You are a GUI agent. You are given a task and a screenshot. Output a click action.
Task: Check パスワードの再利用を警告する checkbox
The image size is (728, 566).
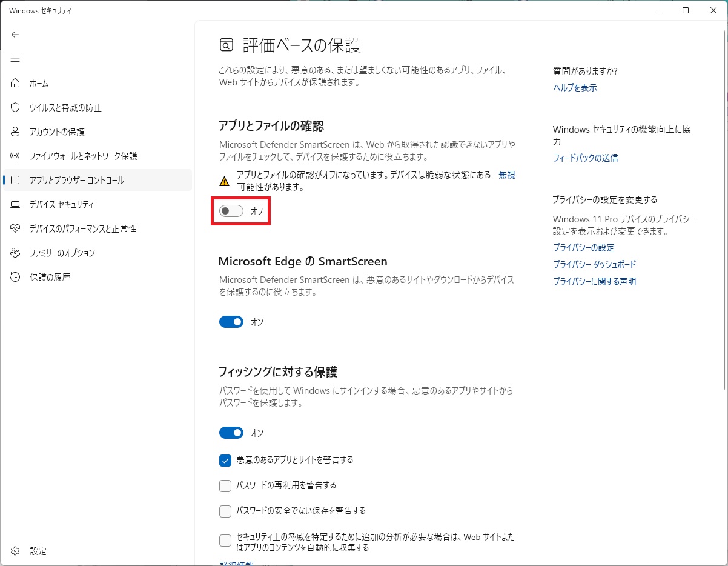click(x=225, y=485)
